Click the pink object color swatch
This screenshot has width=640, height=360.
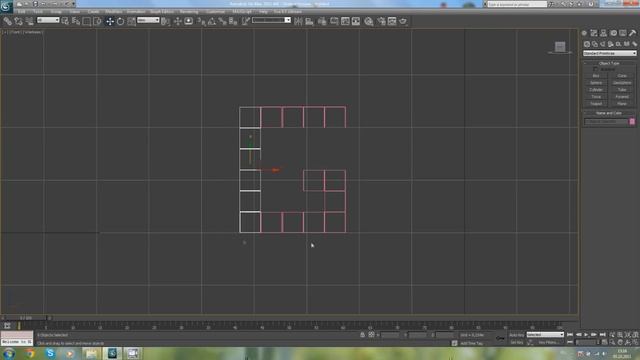tap(632, 122)
